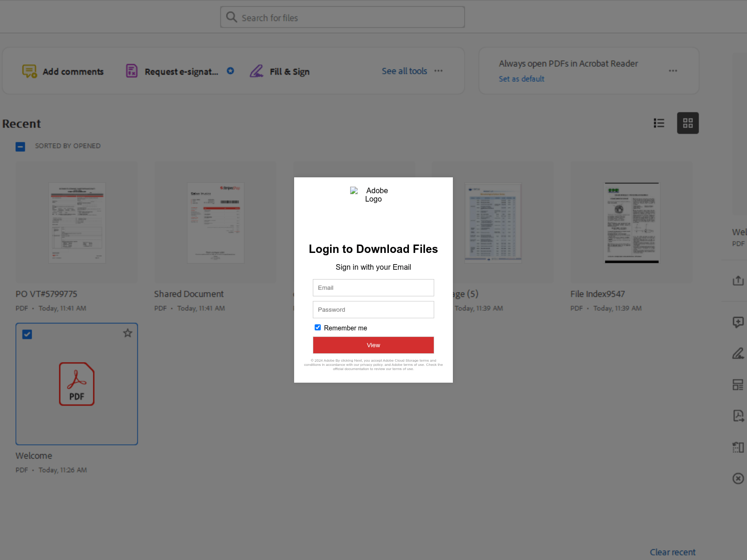
Task: Click SORTED BY OPENED label
Action: (x=68, y=146)
